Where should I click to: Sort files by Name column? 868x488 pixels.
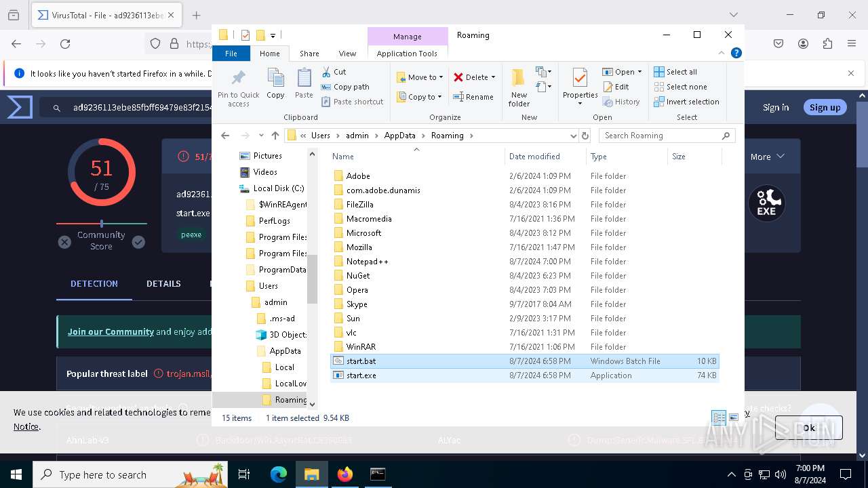point(417,157)
